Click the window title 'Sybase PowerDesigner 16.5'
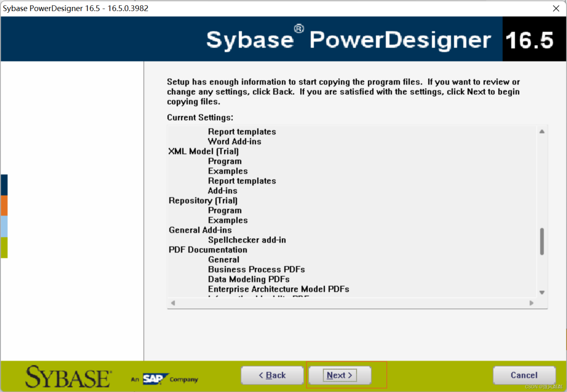567x392 pixels. (75, 8)
